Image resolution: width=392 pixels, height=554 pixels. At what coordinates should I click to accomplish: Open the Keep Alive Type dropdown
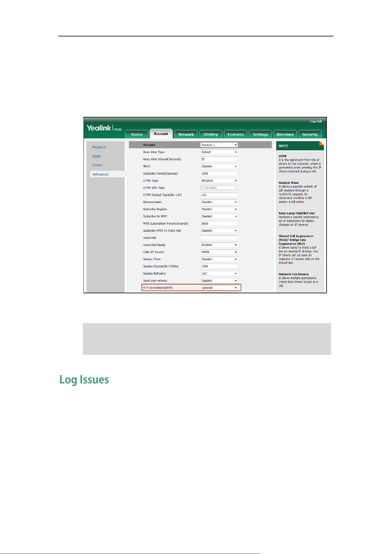coord(219,152)
